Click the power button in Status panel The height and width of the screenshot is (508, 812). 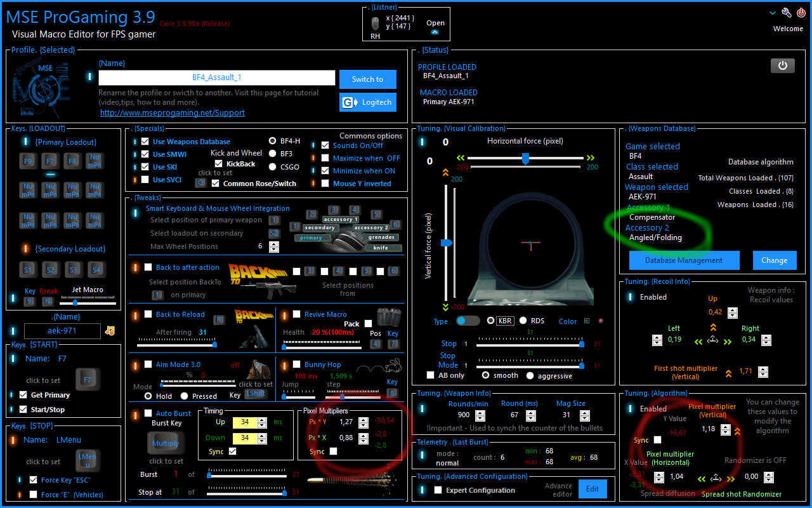[x=783, y=65]
